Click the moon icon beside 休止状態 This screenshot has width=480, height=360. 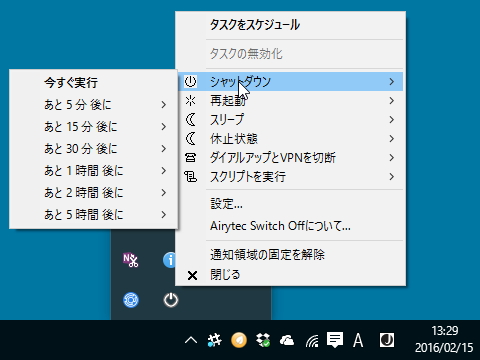191,139
